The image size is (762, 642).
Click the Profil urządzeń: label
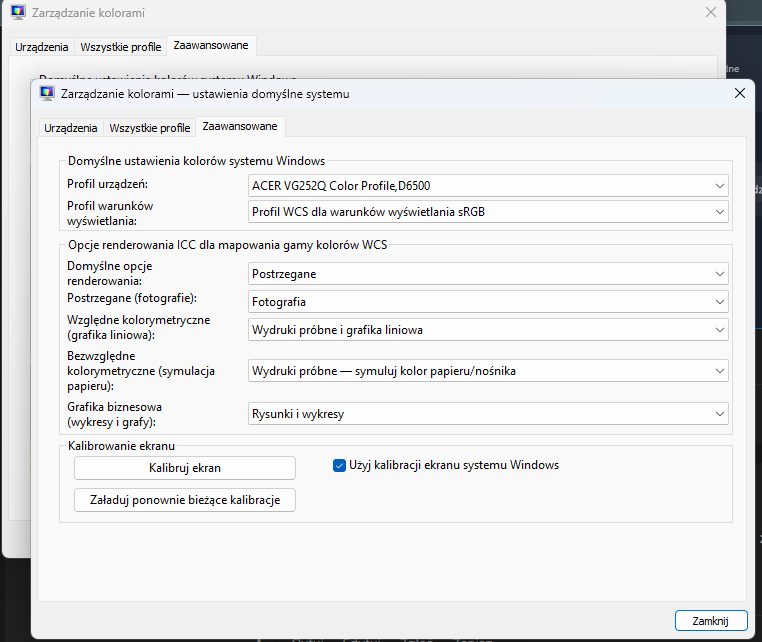click(107, 184)
